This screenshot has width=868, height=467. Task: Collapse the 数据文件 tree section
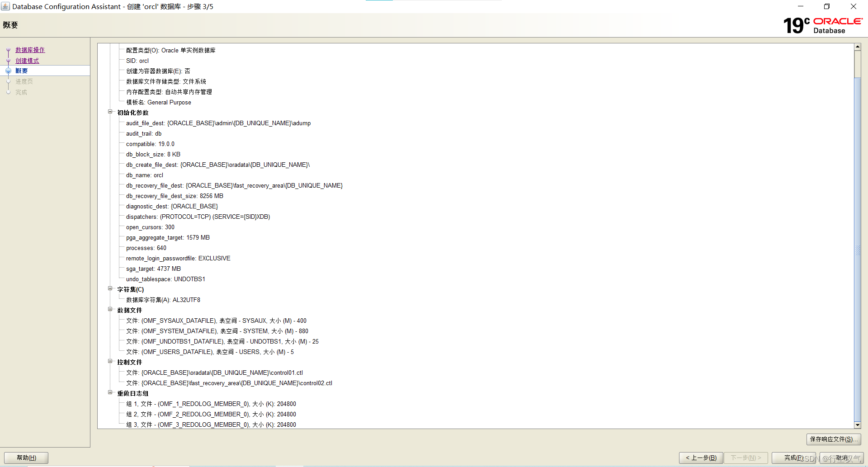click(110, 309)
